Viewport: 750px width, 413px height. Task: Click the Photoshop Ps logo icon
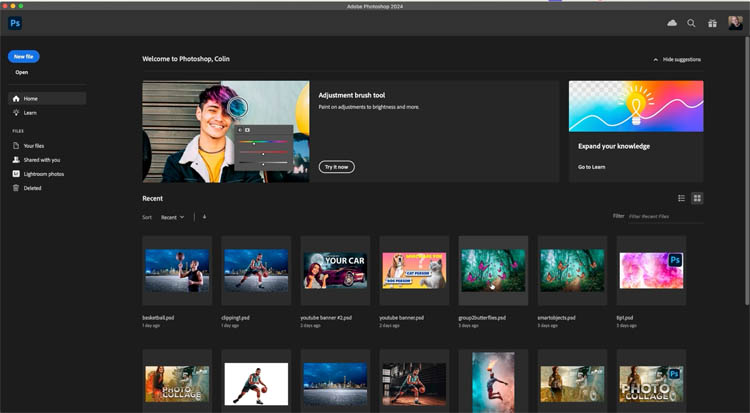(x=16, y=23)
